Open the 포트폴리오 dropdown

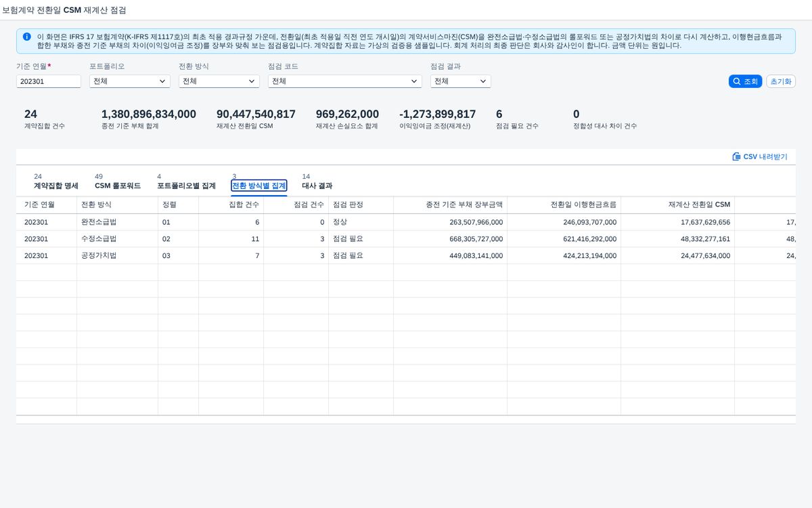[130, 81]
